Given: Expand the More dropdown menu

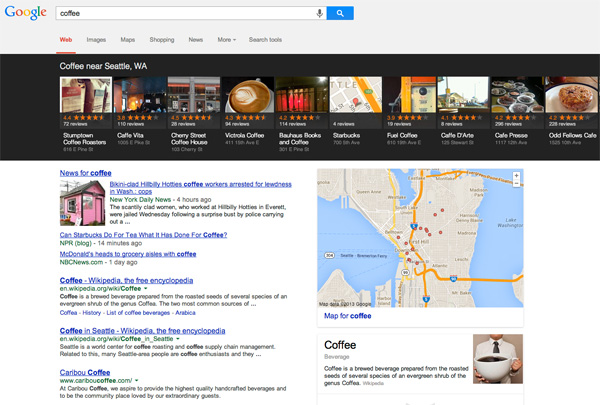Looking at the screenshot, I should 227,39.
